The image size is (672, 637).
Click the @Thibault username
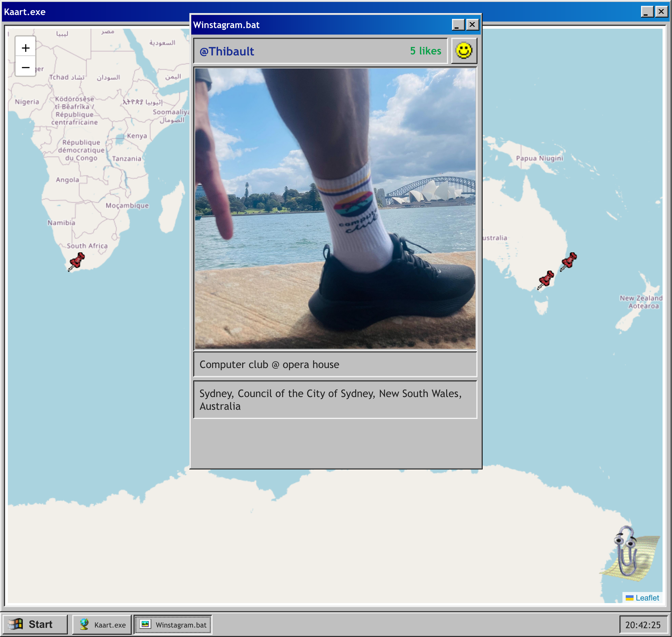point(227,52)
